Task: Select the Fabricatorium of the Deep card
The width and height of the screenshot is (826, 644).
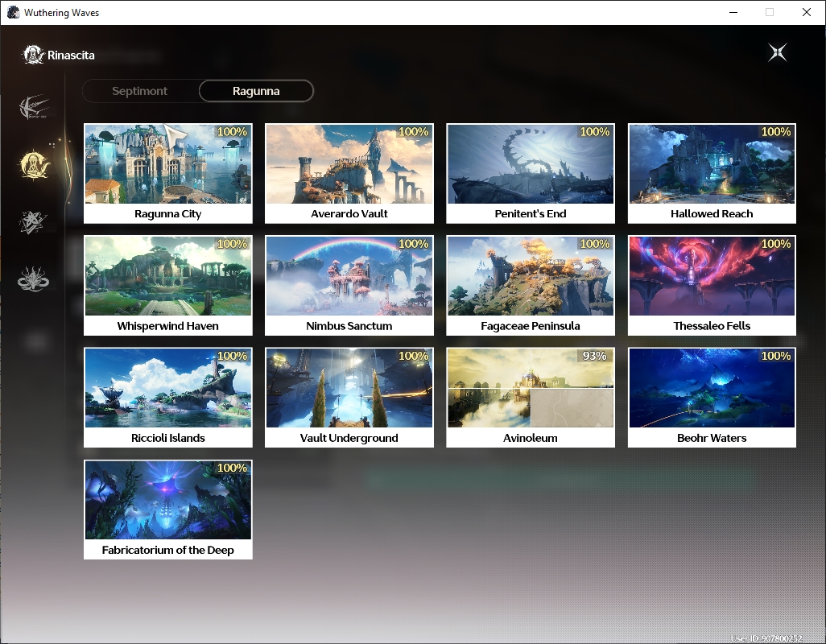Action: [x=168, y=510]
